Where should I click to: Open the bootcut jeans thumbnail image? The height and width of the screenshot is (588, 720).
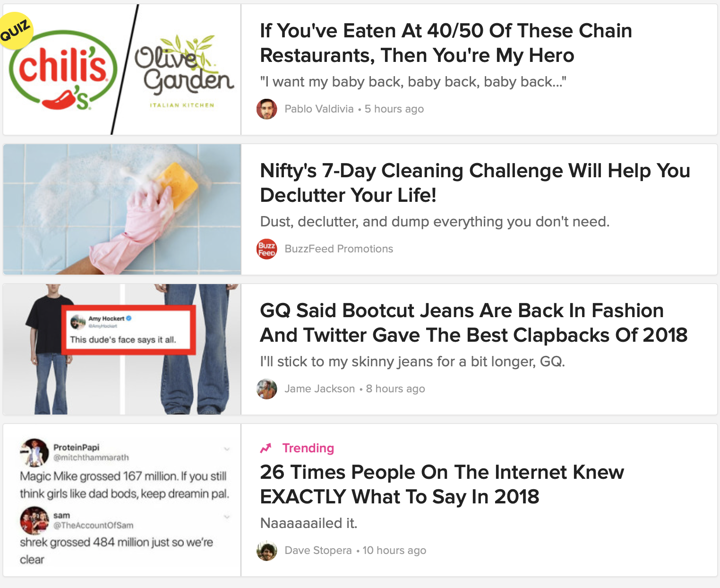point(122,349)
